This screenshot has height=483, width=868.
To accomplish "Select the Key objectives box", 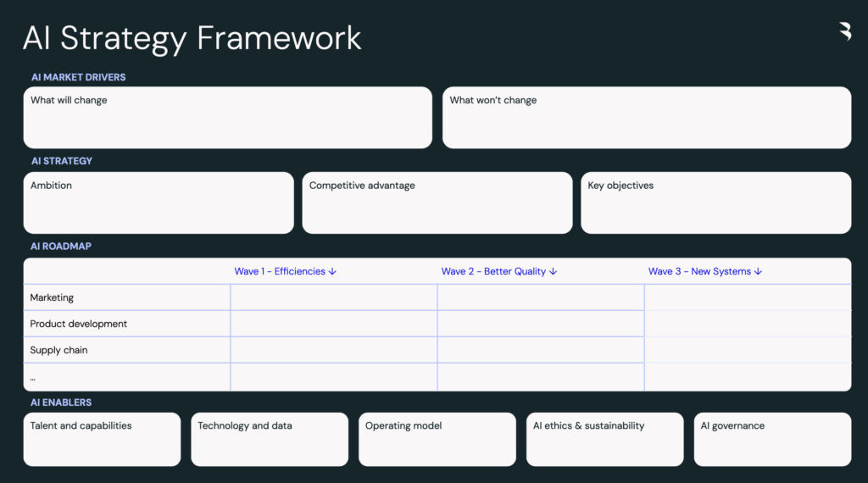I will (715, 203).
